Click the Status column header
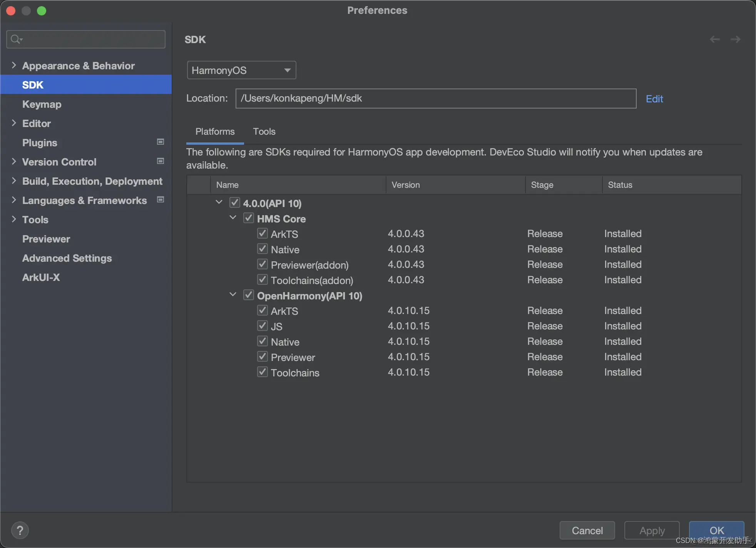This screenshot has width=756, height=548. (x=672, y=185)
